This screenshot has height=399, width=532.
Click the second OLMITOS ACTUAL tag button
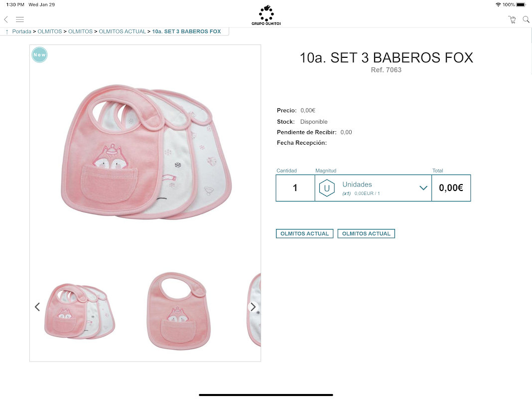366,233
